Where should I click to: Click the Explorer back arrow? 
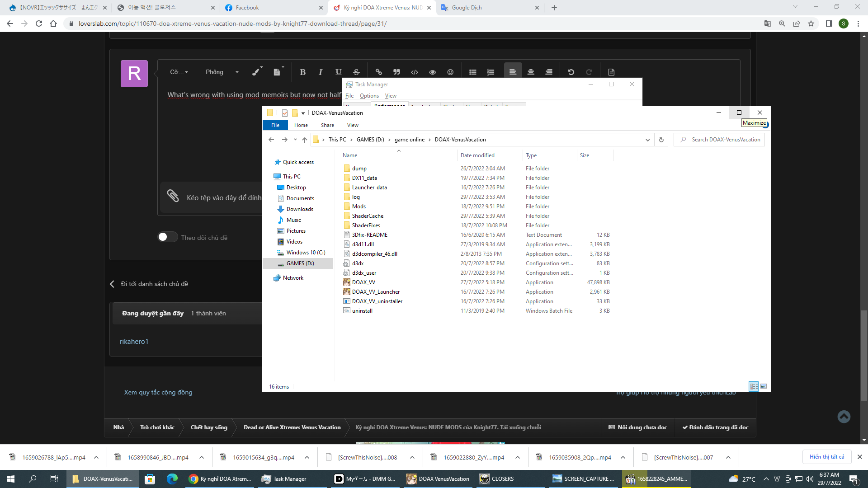point(271,140)
